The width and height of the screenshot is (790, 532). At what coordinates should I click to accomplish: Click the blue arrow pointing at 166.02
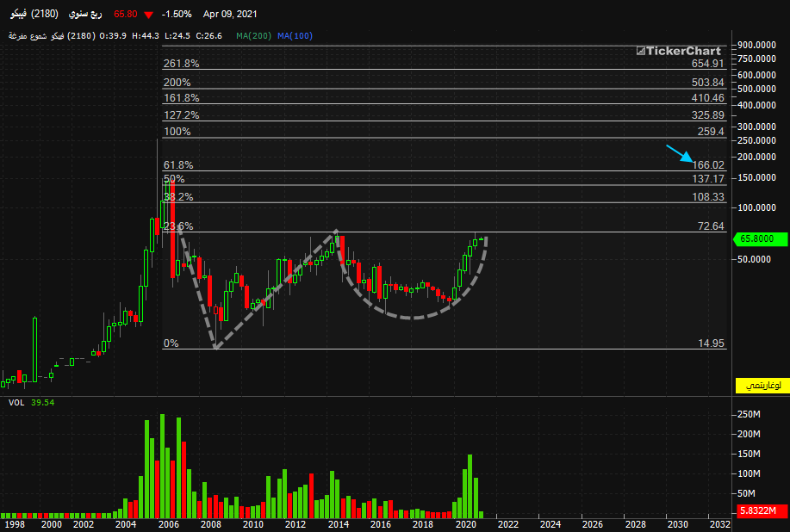[x=680, y=153]
